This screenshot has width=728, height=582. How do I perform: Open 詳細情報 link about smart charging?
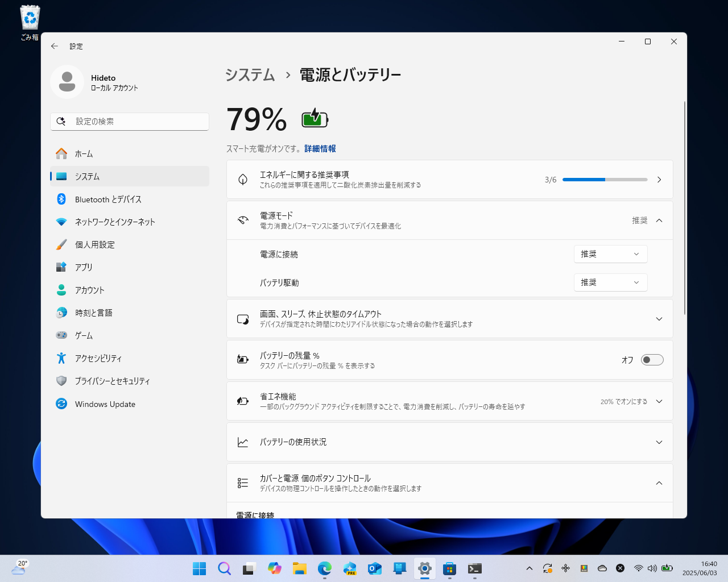(321, 148)
